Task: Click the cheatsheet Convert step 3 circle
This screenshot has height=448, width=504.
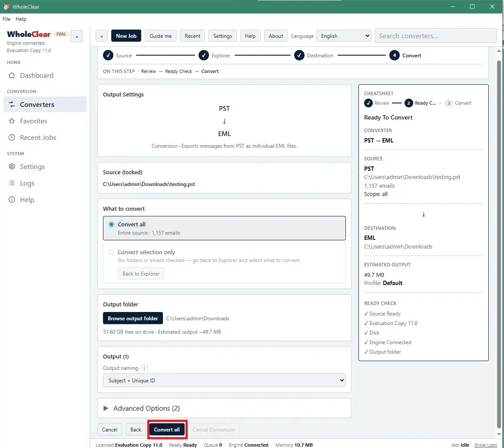Action: click(x=449, y=103)
